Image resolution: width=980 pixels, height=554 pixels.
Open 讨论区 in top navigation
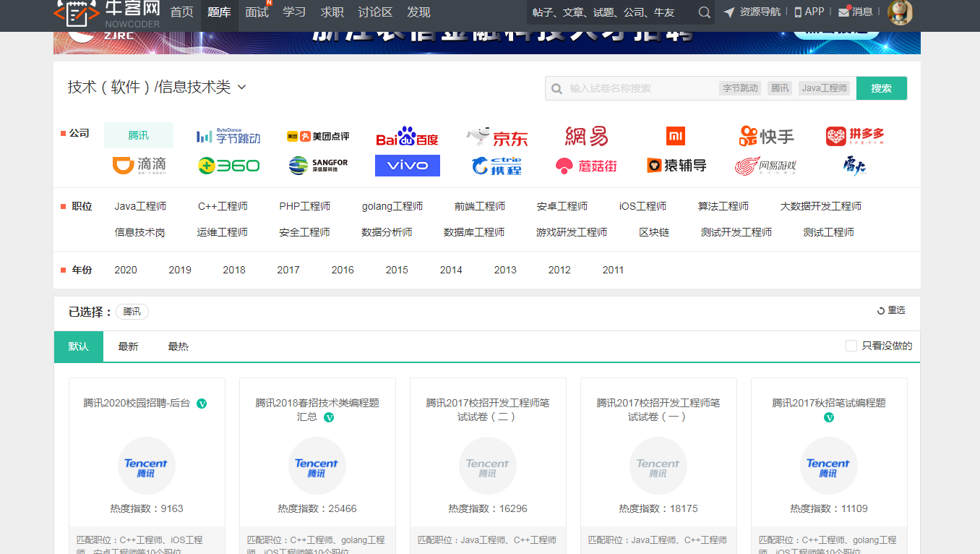point(375,12)
